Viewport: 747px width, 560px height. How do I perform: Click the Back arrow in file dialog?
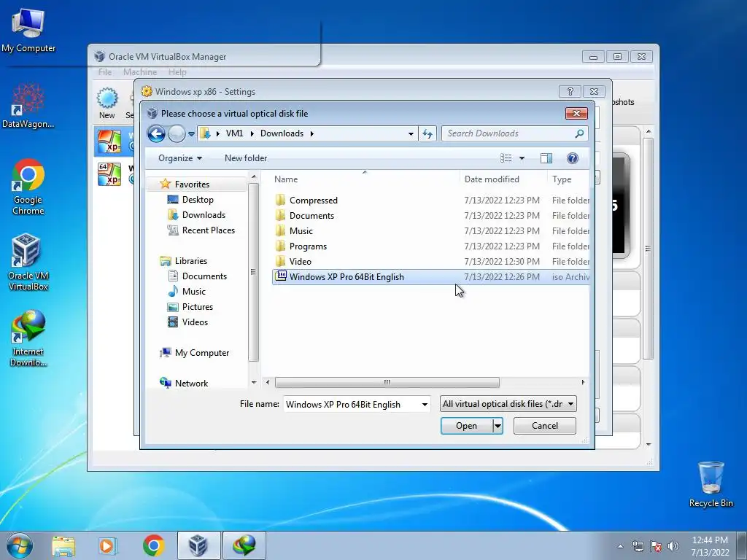click(156, 134)
